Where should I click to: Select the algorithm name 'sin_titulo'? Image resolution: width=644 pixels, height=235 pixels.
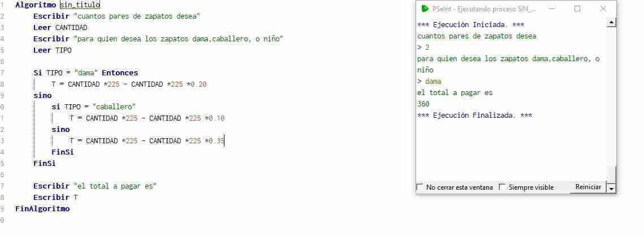tap(80, 5)
